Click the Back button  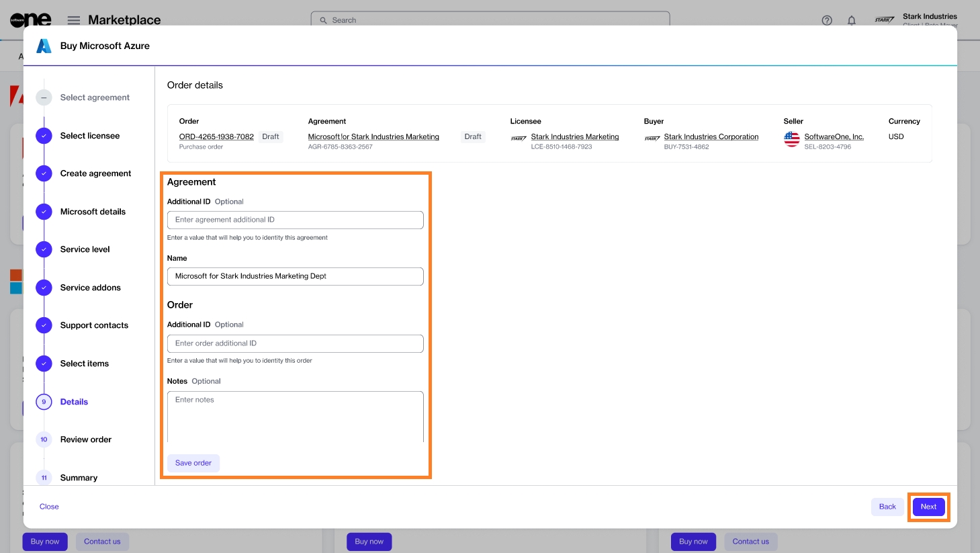pos(887,507)
